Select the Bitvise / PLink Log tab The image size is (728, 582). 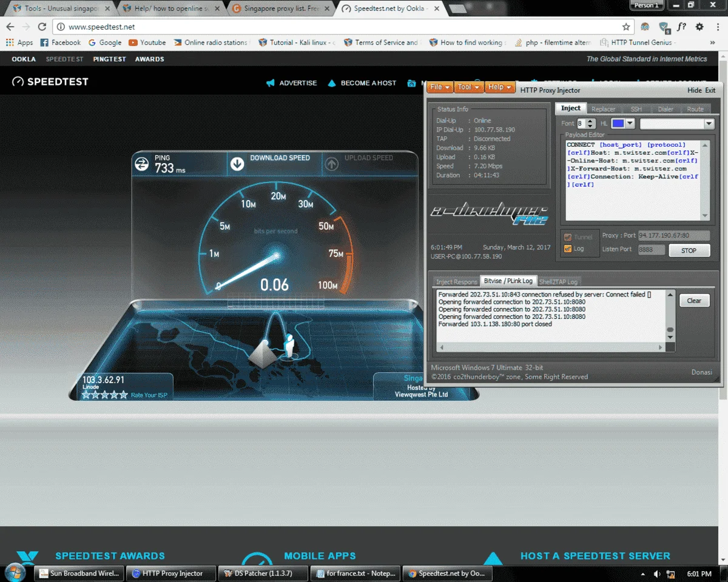[x=508, y=281]
